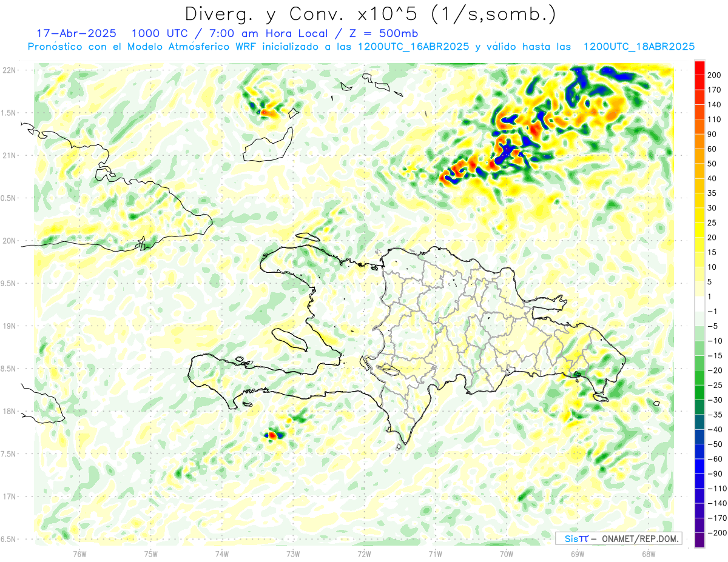This screenshot has height=562, width=728.
Task: Click the '22N' latitude label
Action: pos(8,70)
